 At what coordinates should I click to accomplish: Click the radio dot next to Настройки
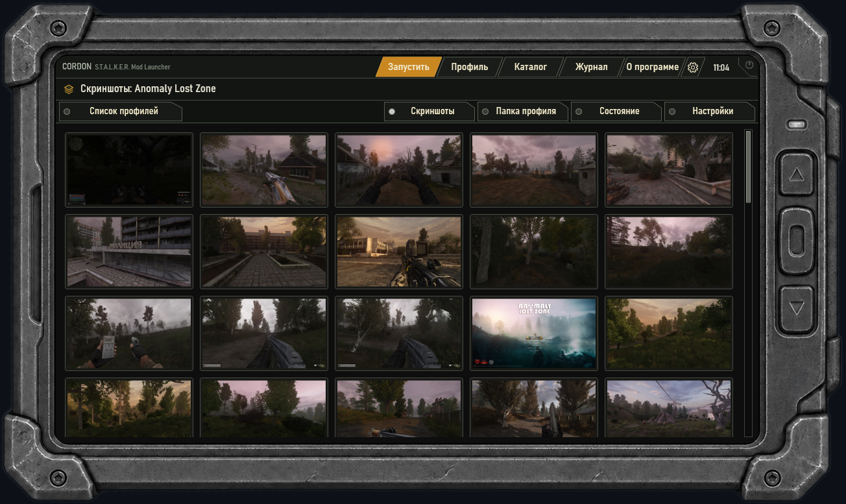[x=672, y=112]
